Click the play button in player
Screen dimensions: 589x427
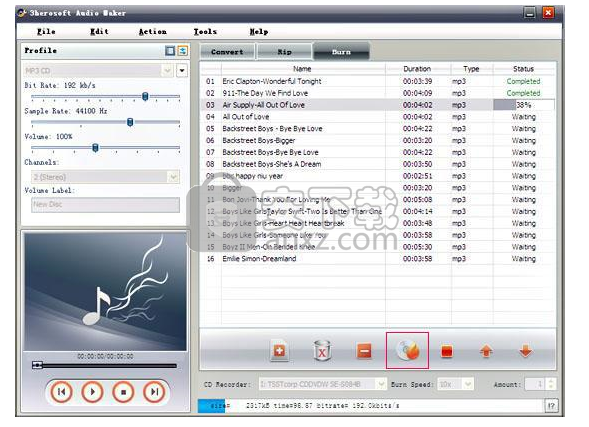92,392
